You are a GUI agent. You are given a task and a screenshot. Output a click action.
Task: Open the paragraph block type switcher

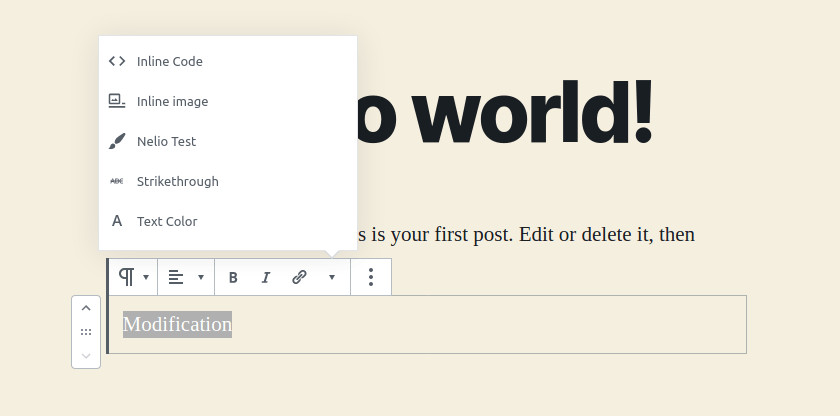tap(133, 277)
